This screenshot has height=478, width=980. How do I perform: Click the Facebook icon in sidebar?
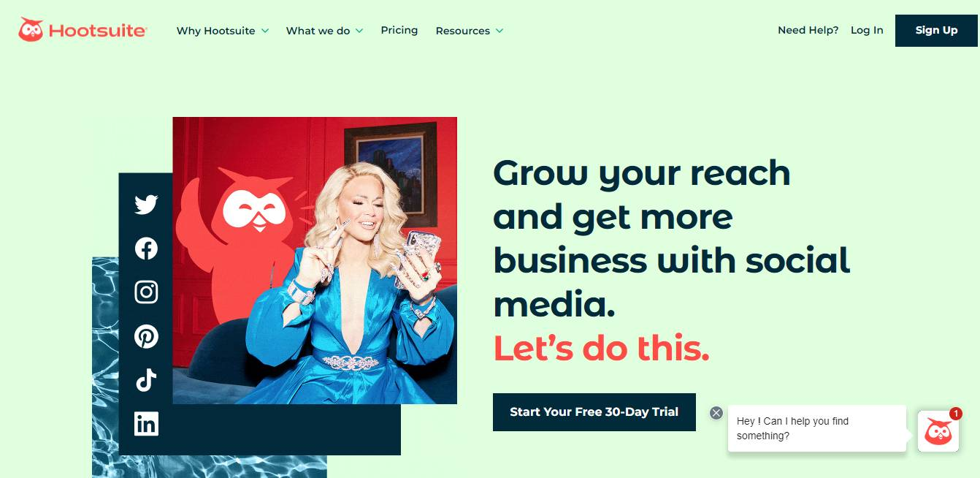click(x=146, y=249)
